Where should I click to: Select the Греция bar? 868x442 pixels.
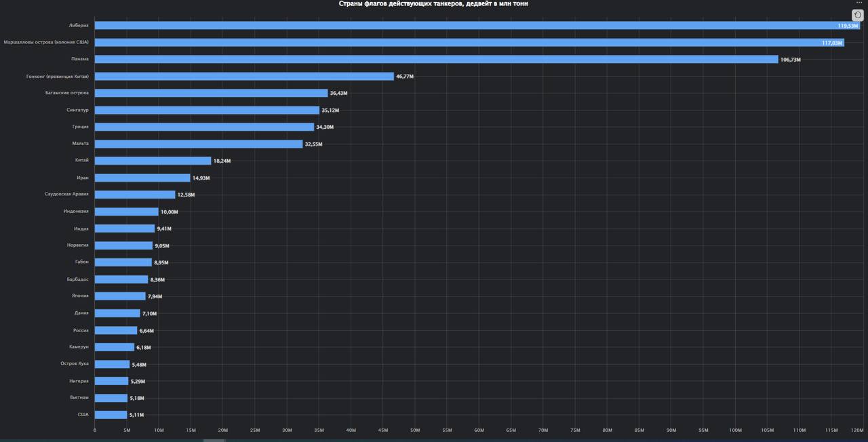coord(203,127)
